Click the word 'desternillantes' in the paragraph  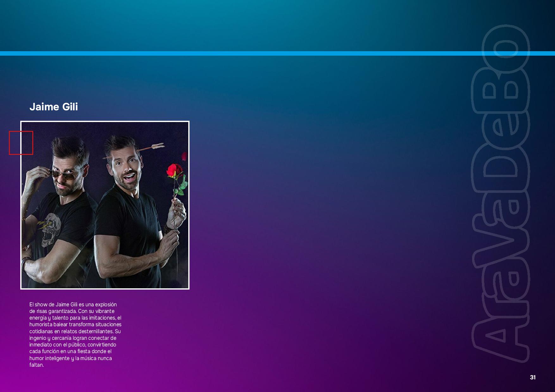coord(96,331)
